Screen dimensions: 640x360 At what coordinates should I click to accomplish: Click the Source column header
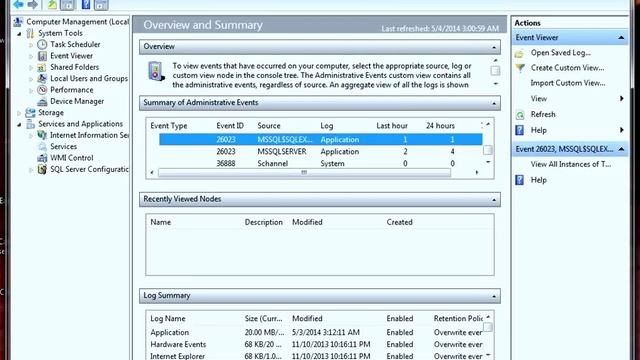pos(269,126)
